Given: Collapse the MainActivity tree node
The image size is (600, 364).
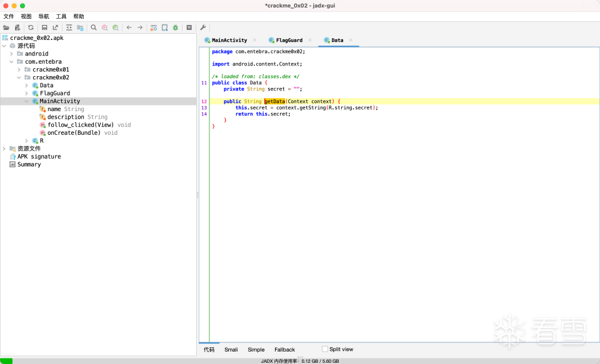Looking at the screenshot, I should pos(26,101).
